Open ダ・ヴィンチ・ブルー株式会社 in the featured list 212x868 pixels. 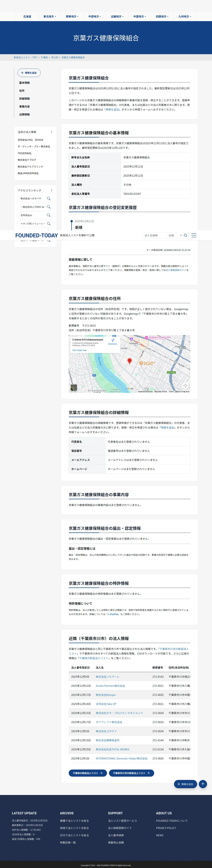coord(34,147)
